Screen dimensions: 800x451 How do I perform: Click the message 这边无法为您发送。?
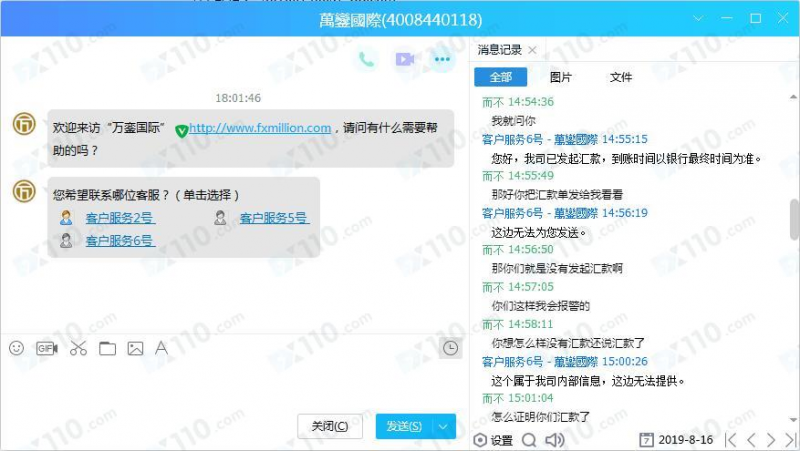coord(538,233)
